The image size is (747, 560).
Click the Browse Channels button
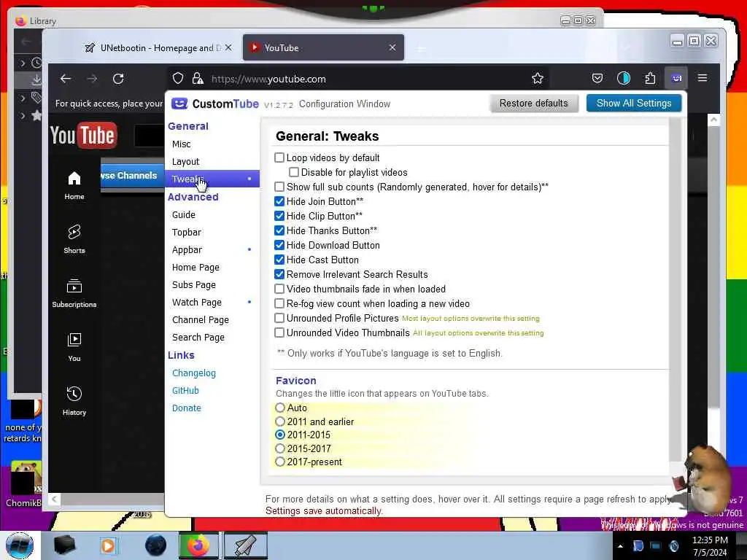pyautogui.click(x=132, y=175)
